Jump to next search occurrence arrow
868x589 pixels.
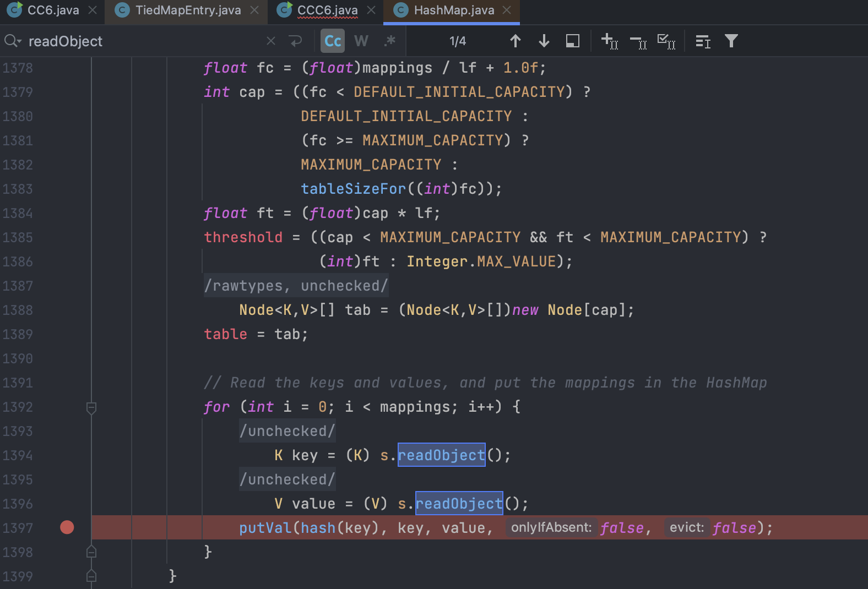coord(544,41)
